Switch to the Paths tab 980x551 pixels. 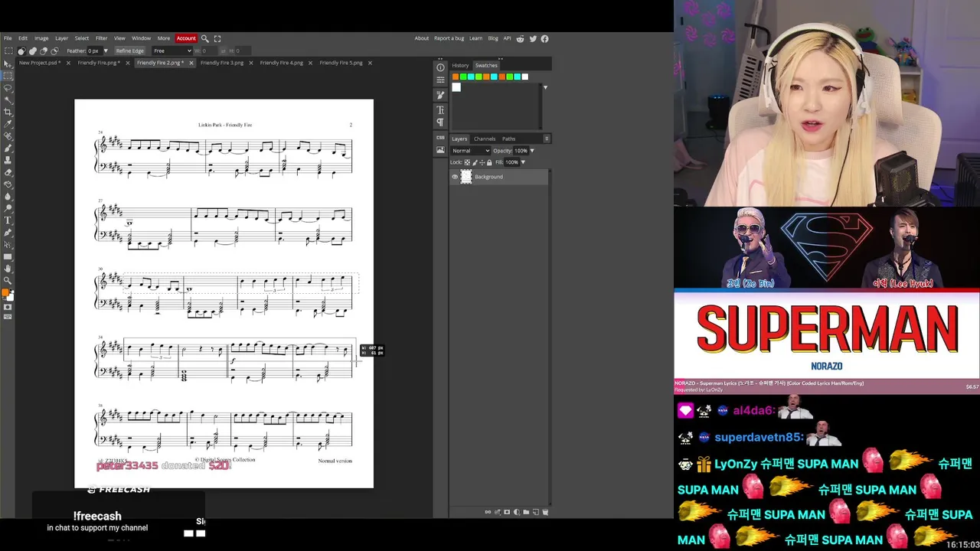(509, 139)
